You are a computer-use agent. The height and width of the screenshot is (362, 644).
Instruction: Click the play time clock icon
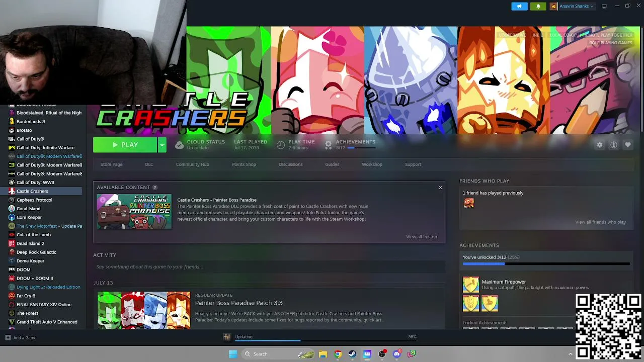(281, 145)
